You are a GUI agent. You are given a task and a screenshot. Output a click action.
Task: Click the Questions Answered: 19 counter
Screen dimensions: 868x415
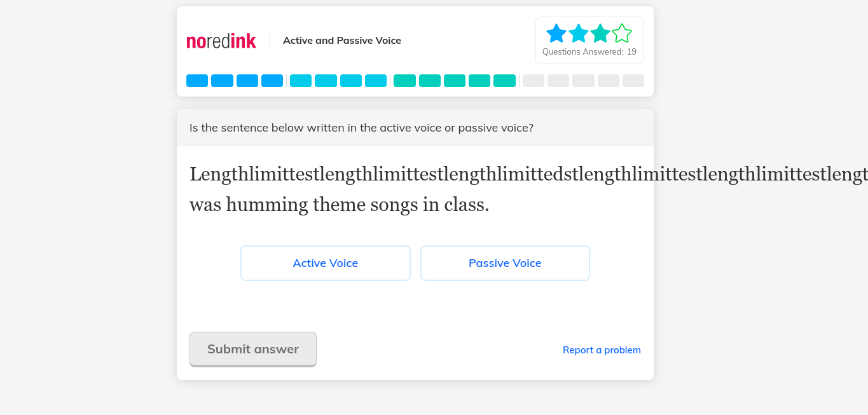click(x=589, y=52)
